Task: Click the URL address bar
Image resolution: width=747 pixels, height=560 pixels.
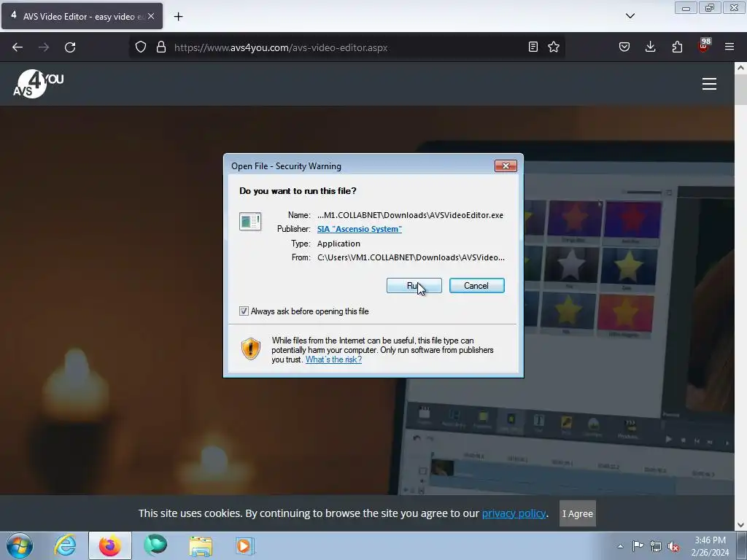Action: pyautogui.click(x=348, y=47)
